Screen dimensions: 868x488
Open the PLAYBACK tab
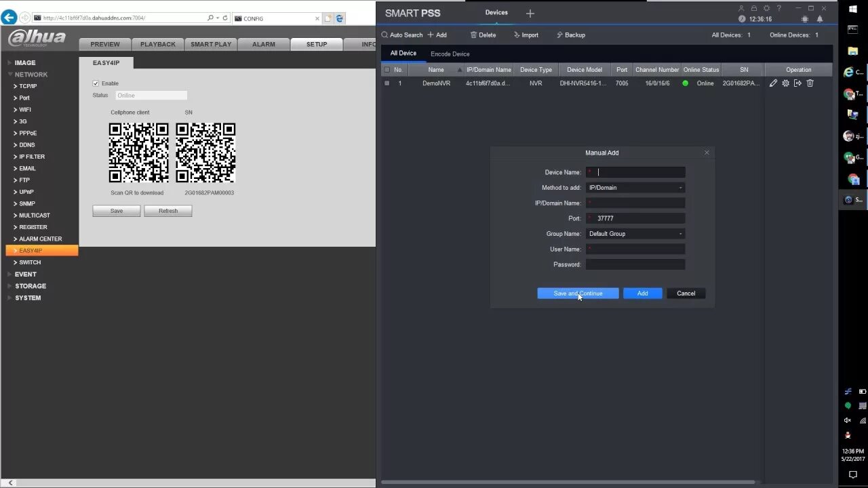pyautogui.click(x=158, y=44)
